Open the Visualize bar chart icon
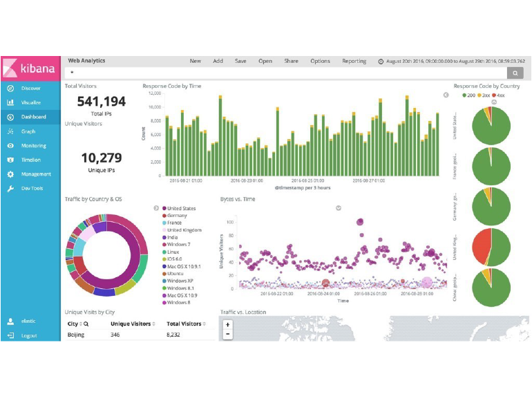This screenshot has height=401, width=532. [x=10, y=102]
